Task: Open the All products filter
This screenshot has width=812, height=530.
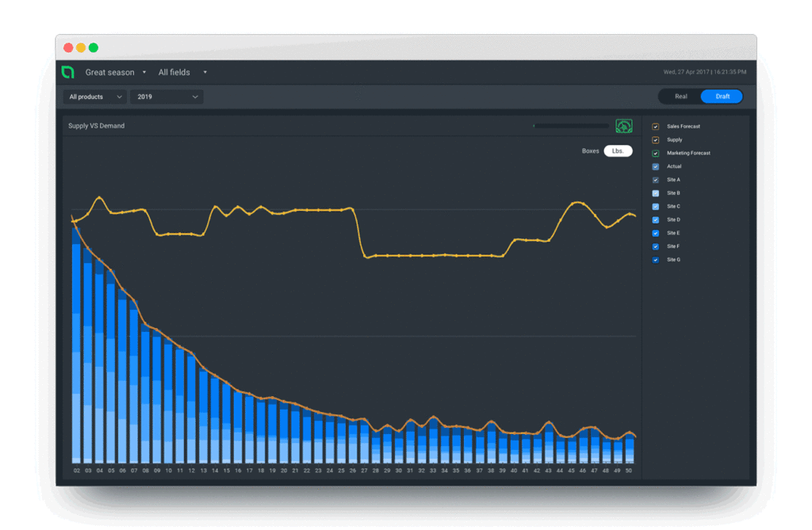Action: point(95,97)
